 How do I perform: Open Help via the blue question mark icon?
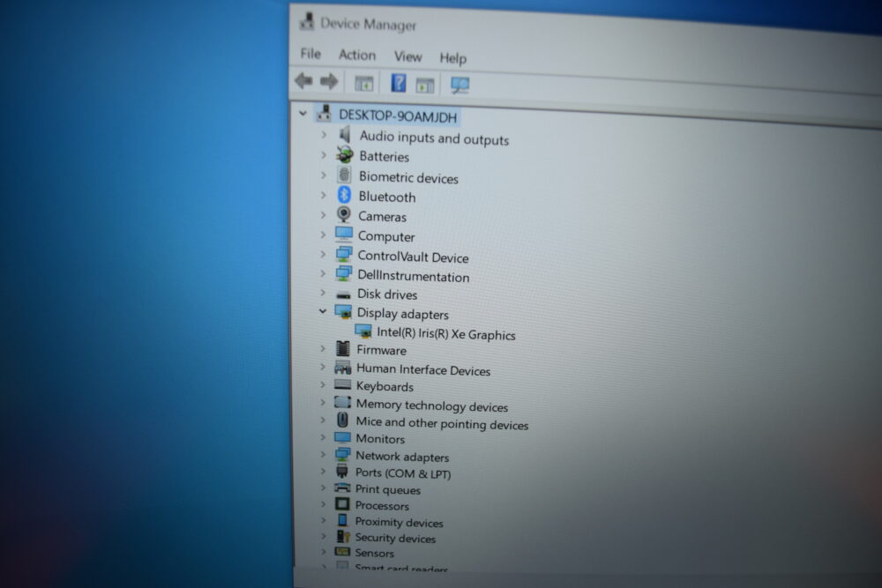coord(399,83)
